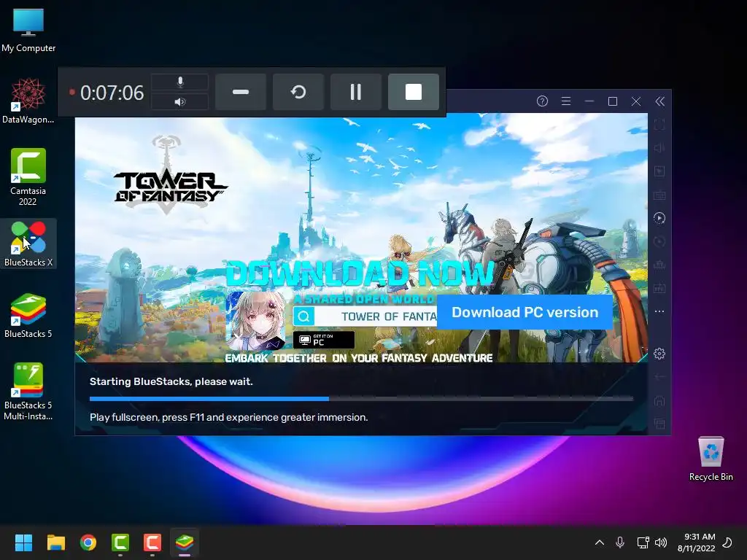Open File Explorer from the taskbar
The image size is (747, 560).
[55, 542]
